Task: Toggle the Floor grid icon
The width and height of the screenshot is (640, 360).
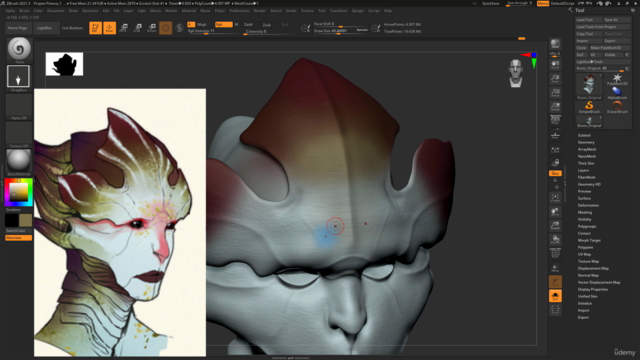Action: (x=555, y=134)
